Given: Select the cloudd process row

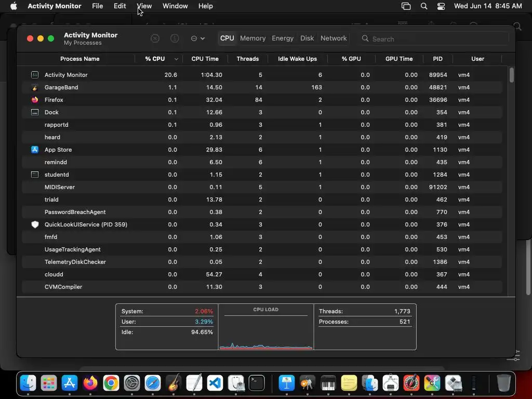Looking at the screenshot, I should tap(262, 274).
